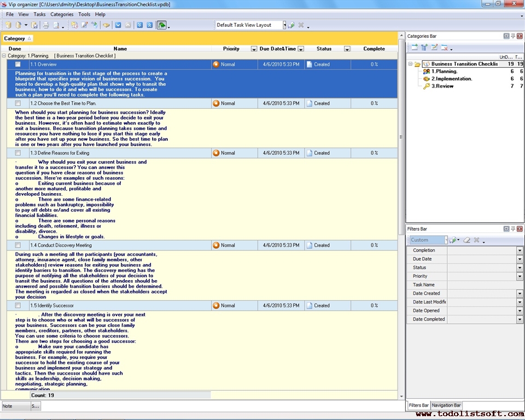Mark 1.5 Identify Successor as done
Screen dimensions: 525x420
click(x=18, y=306)
